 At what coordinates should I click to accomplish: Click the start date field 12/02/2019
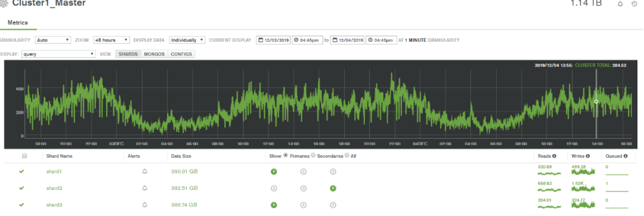coord(273,40)
